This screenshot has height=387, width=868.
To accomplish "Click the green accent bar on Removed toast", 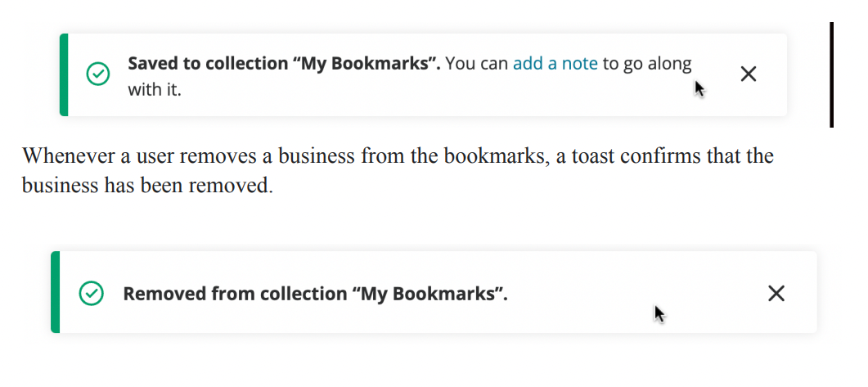I will 55,292.
